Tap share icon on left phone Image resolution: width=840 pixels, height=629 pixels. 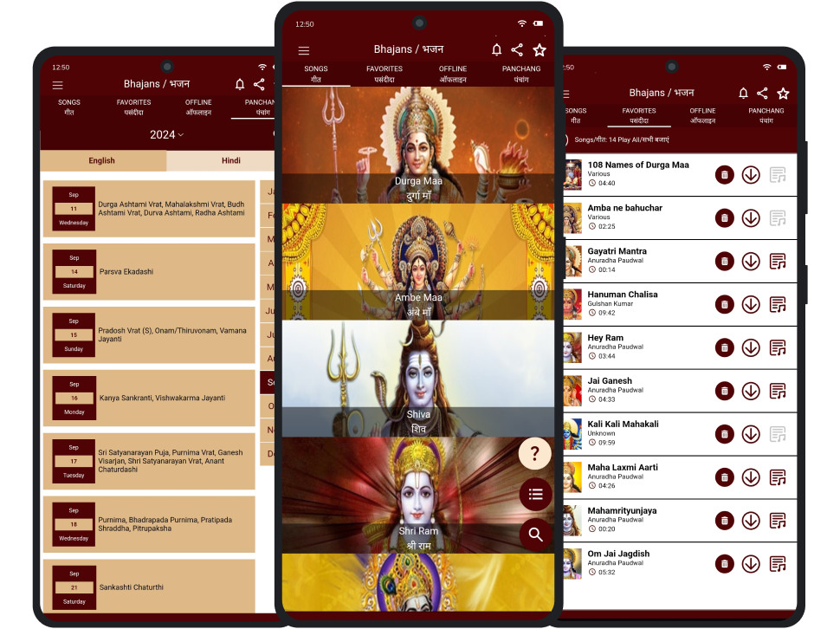(259, 84)
